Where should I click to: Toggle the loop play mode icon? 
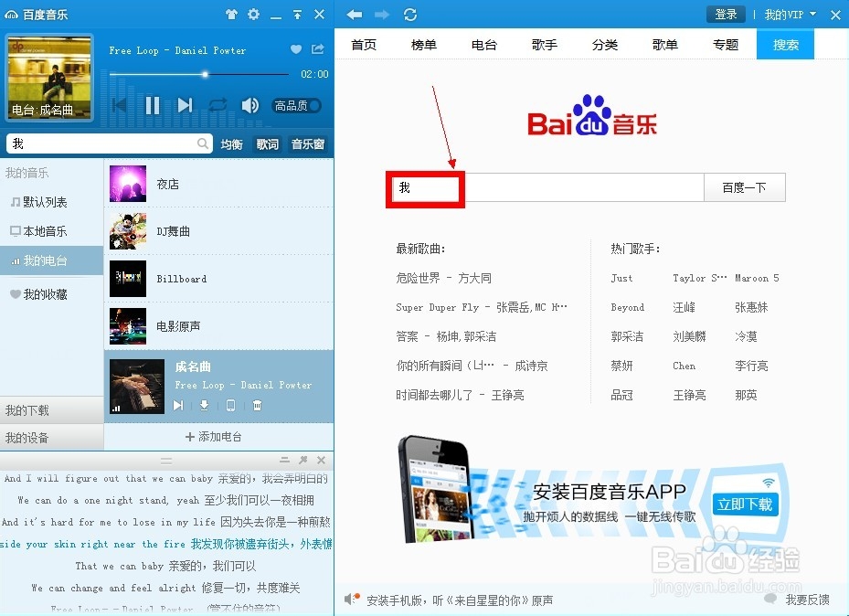[218, 105]
